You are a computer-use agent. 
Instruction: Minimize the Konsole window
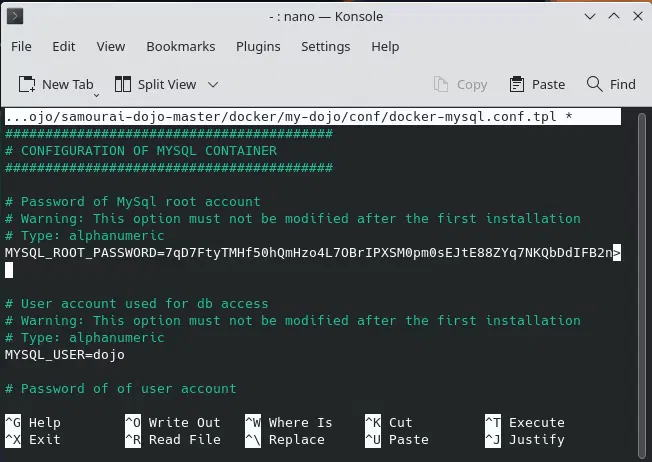point(590,17)
